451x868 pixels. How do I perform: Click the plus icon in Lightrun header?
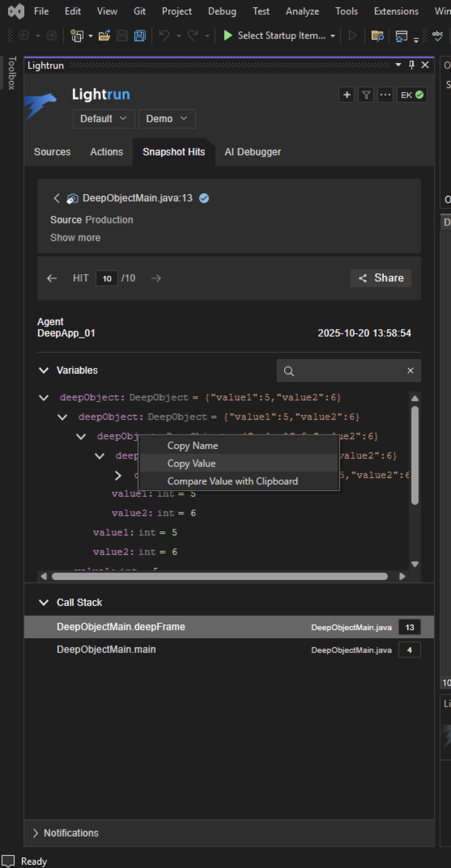tap(347, 95)
